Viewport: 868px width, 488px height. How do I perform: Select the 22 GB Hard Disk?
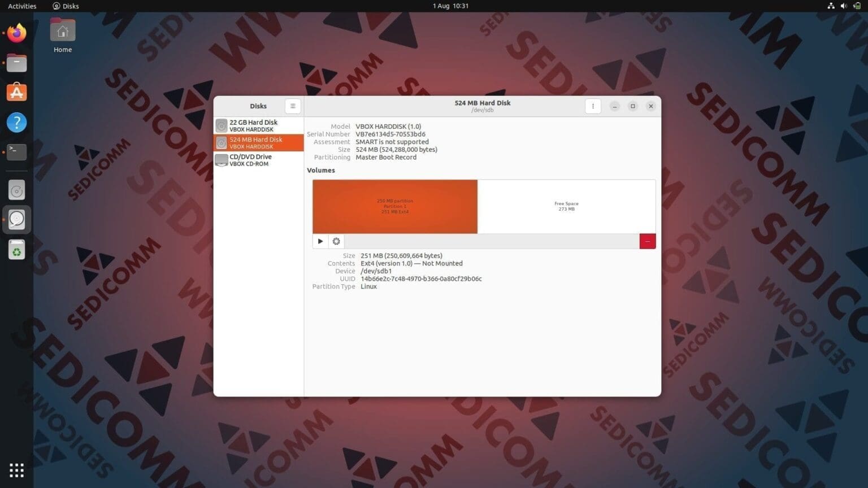coord(259,125)
